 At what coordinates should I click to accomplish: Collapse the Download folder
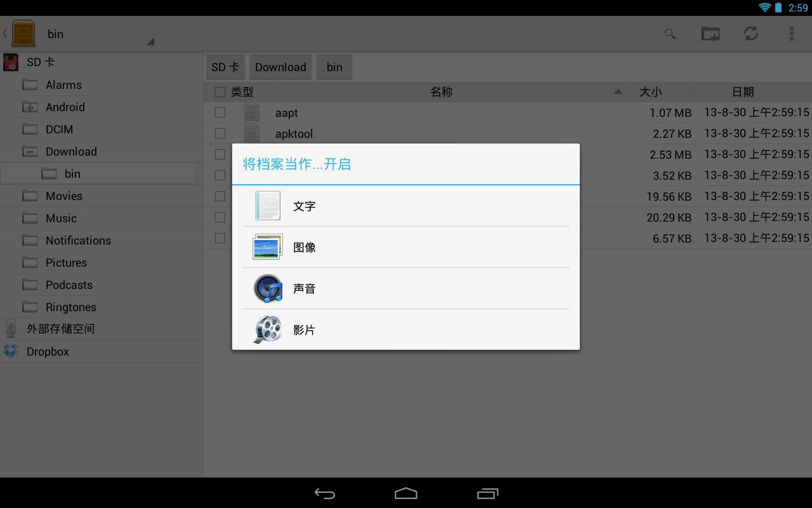pos(30,151)
